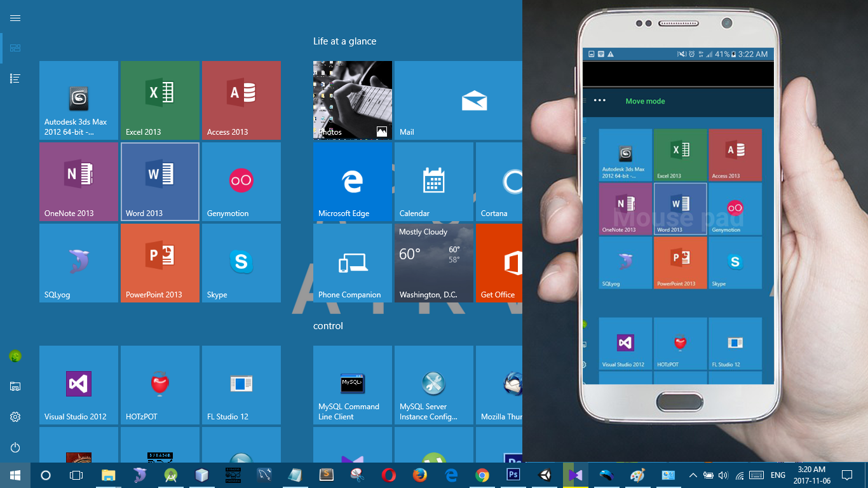Open the OneNote 2013 Start menu tile
The height and width of the screenshot is (488, 868).
point(79,182)
